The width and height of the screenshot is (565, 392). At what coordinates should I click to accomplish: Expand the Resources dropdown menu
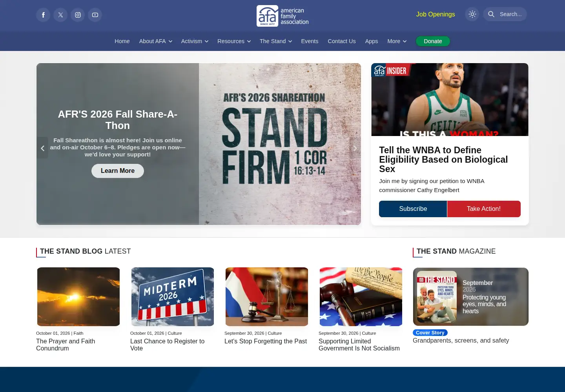[234, 41]
